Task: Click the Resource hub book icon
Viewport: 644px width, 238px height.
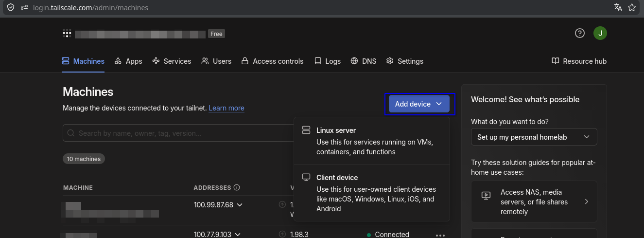Action: tap(556, 61)
